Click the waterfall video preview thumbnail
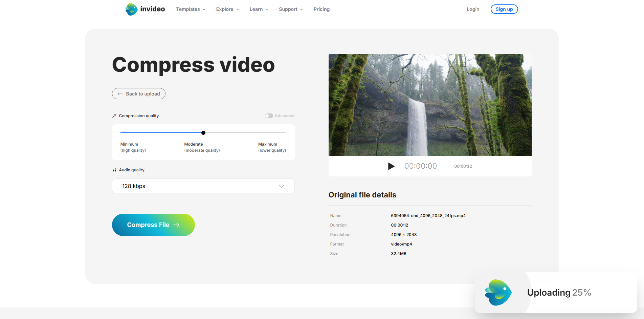Viewport: 644px width, 319px height. coord(430,104)
